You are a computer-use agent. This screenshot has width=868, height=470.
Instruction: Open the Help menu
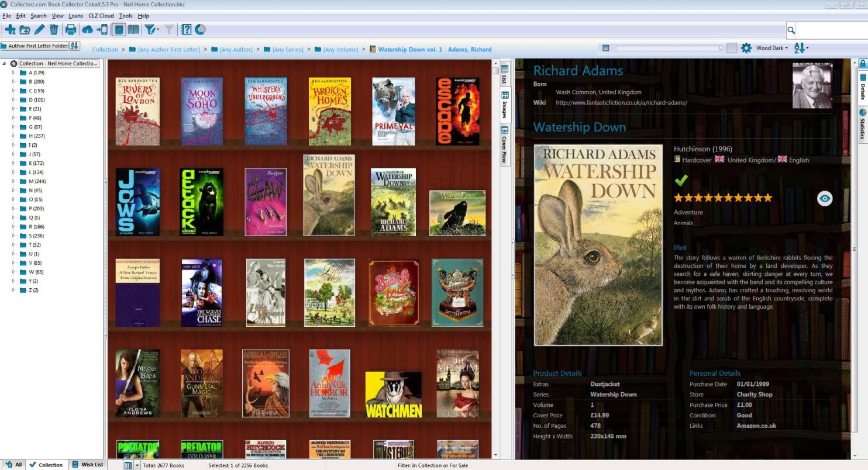143,16
